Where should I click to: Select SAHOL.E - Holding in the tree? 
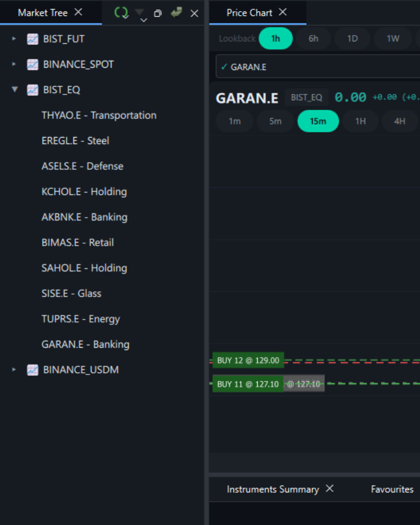[84, 268]
